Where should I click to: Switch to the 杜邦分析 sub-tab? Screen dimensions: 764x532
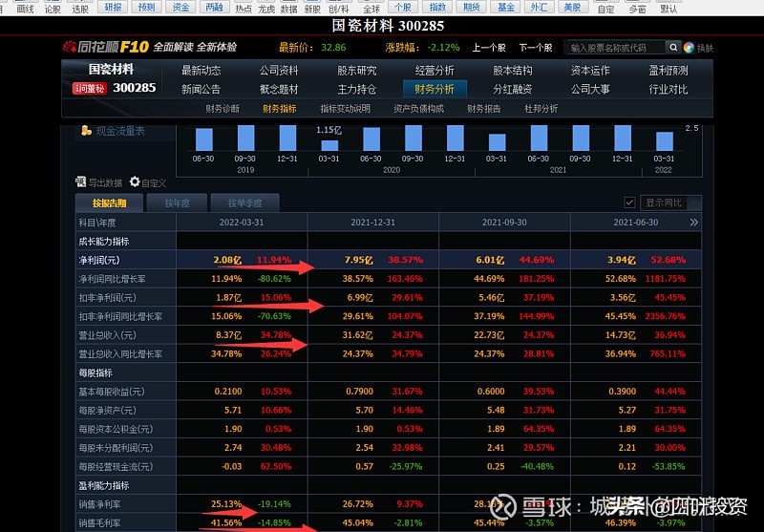point(541,109)
